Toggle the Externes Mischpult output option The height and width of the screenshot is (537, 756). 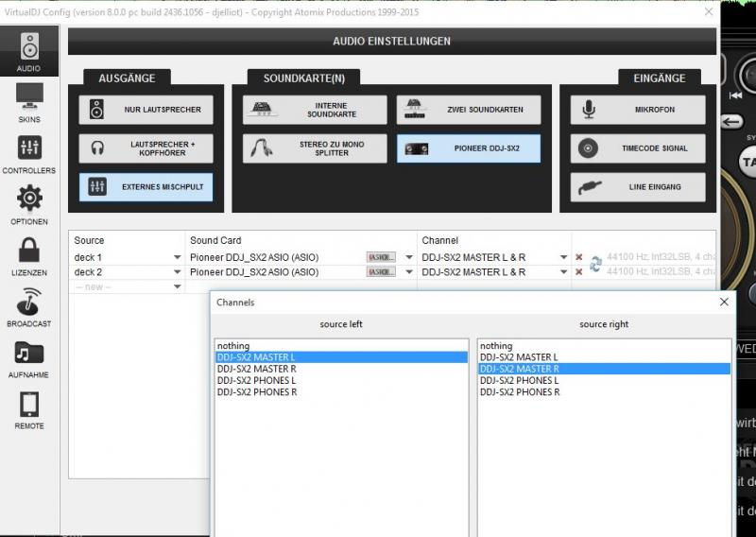click(x=146, y=187)
